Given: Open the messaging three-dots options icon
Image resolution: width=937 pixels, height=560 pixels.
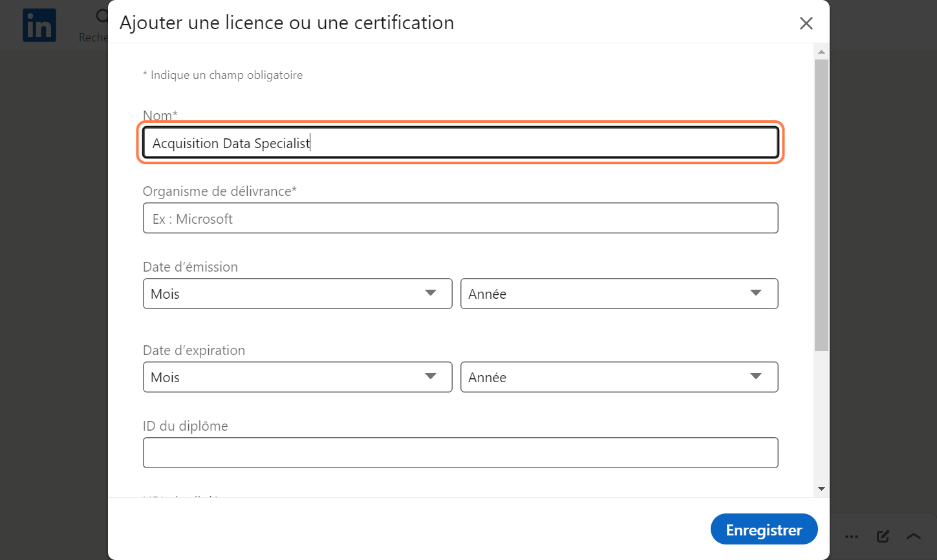Looking at the screenshot, I should (852, 537).
